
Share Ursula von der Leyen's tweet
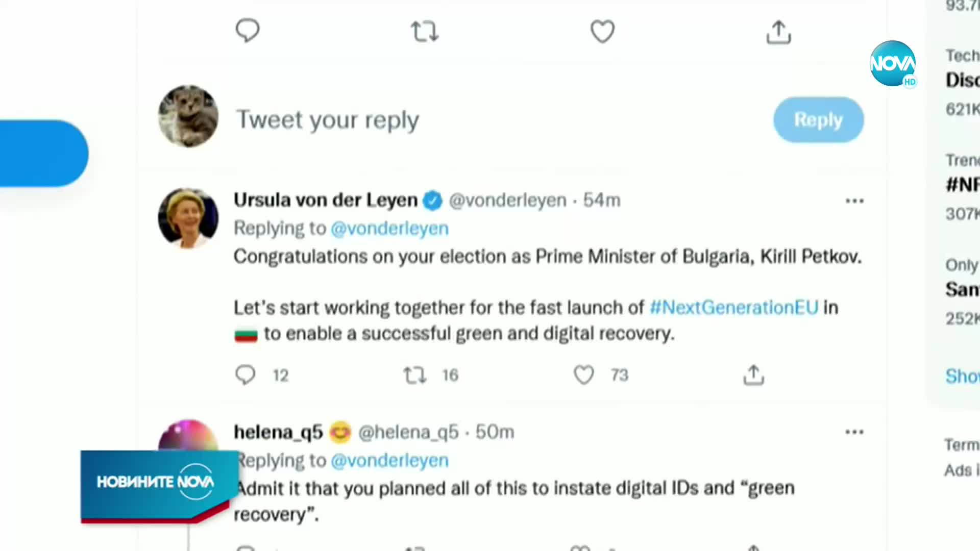point(753,375)
